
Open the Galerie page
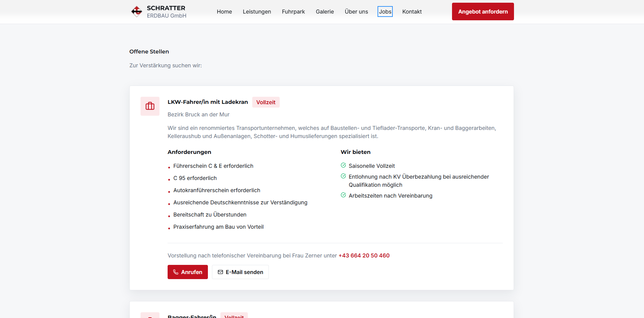point(325,12)
